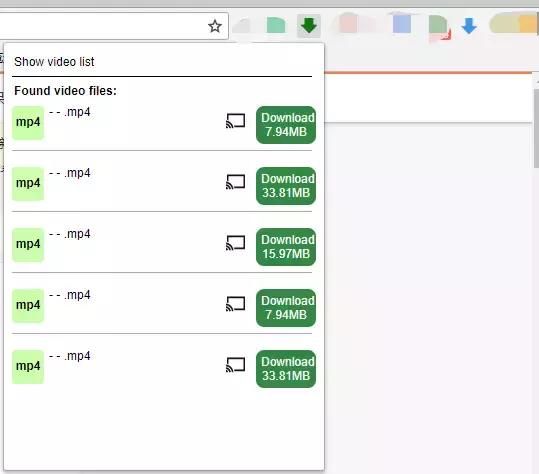Screen dimensions: 539x474
Task: Download the 15.97MB video
Action: click(286, 247)
